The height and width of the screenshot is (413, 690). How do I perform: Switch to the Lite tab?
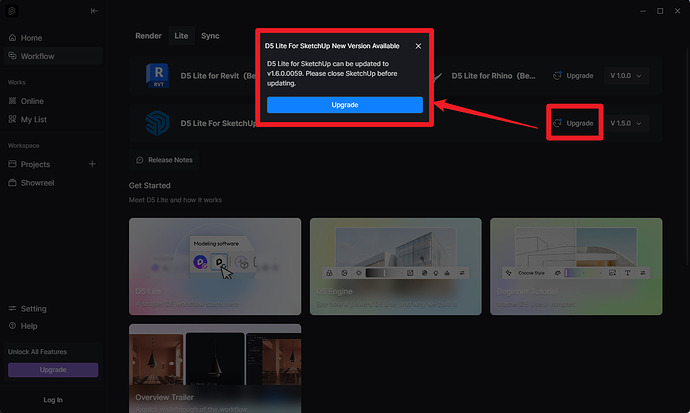point(181,36)
